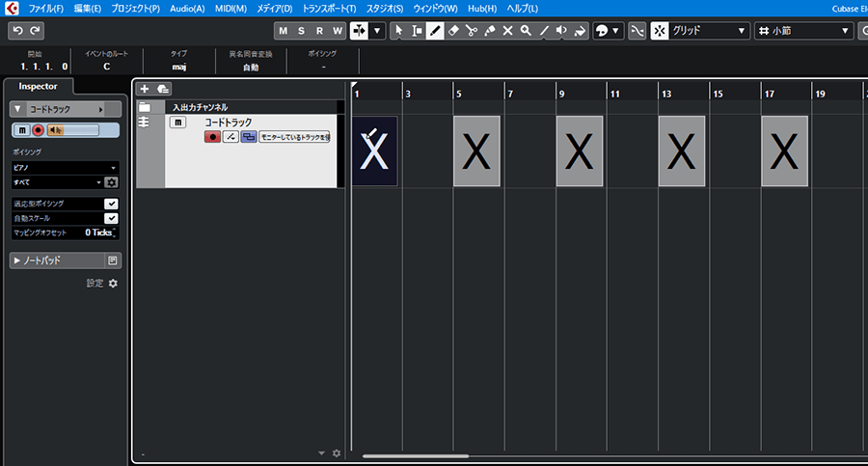Expand the ノートパッド section
The image size is (868, 466).
coord(17,260)
